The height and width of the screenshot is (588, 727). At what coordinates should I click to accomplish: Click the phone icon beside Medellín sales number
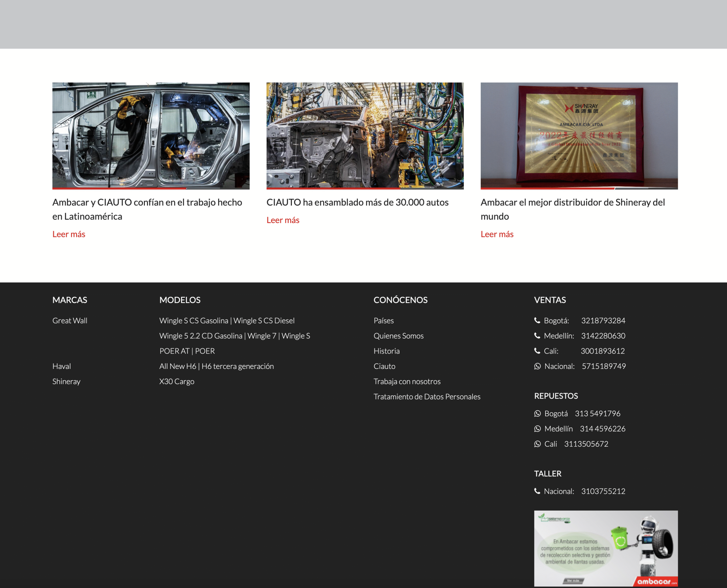(x=537, y=336)
